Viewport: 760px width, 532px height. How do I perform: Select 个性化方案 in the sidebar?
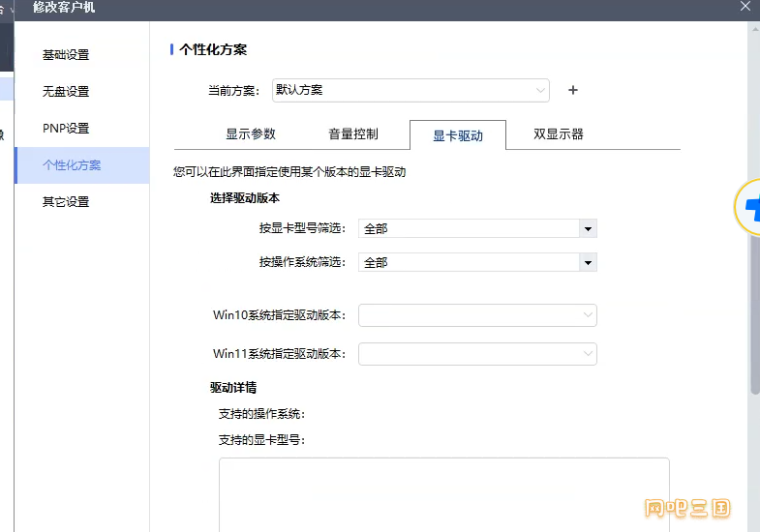tap(82, 165)
